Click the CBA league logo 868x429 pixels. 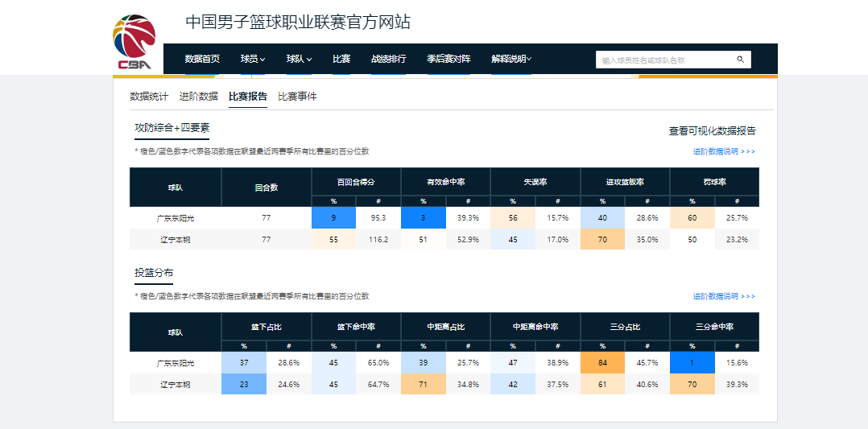pyautogui.click(x=134, y=42)
